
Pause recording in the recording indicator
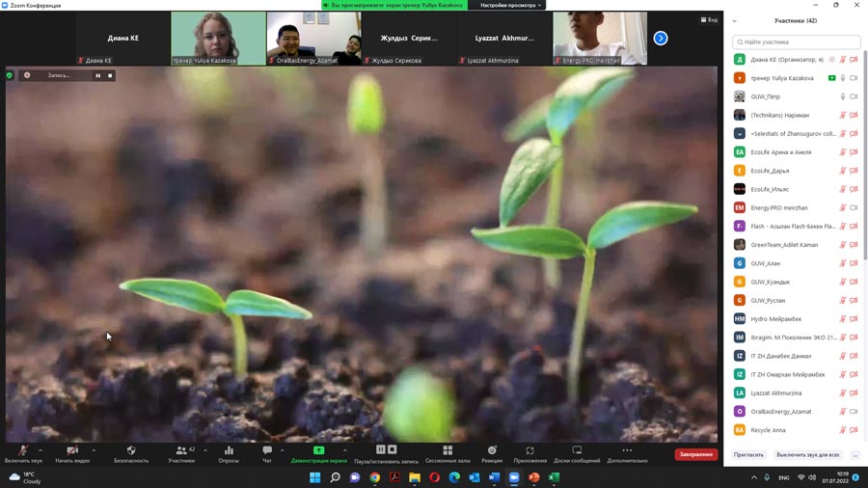coord(97,75)
